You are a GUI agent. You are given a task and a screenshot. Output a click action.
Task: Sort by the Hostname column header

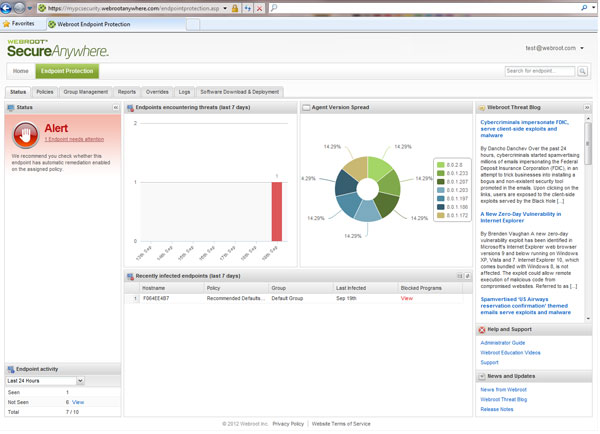click(x=171, y=288)
